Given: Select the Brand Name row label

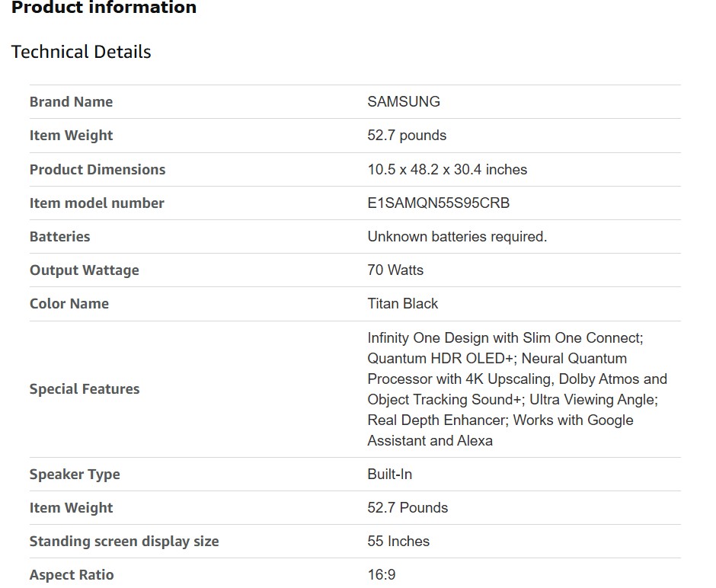Looking at the screenshot, I should tap(71, 102).
